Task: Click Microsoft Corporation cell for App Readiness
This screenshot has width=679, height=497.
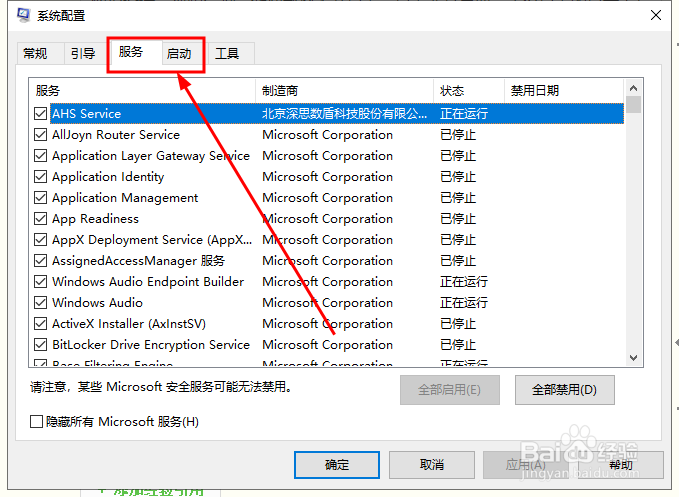Action: pos(327,219)
